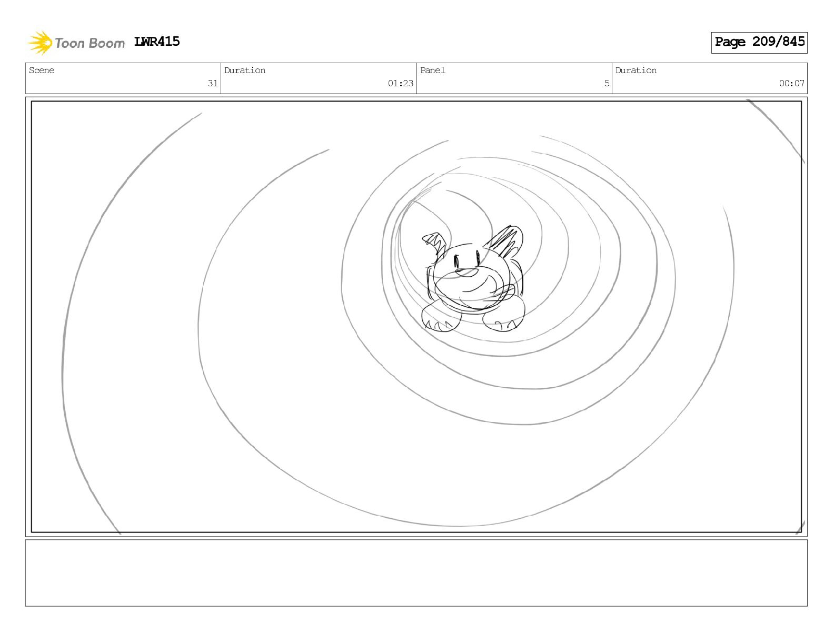The image size is (834, 644).
Task: Click the scene number 31
Action: point(213,83)
